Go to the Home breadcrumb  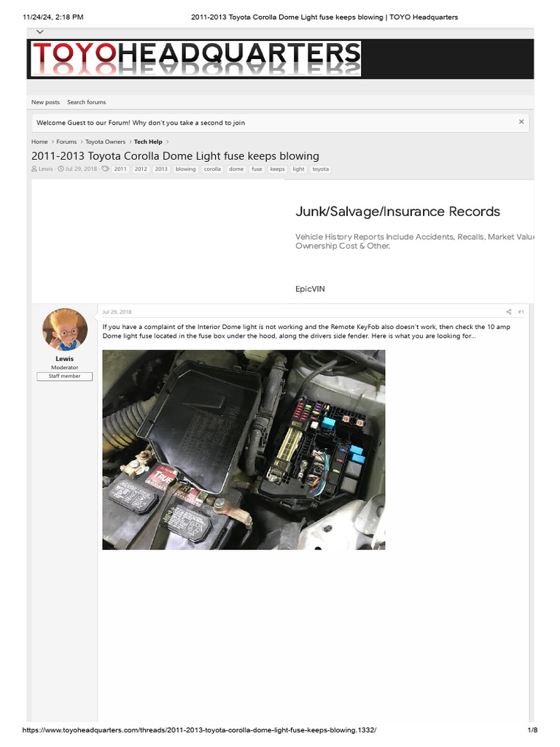(x=39, y=142)
